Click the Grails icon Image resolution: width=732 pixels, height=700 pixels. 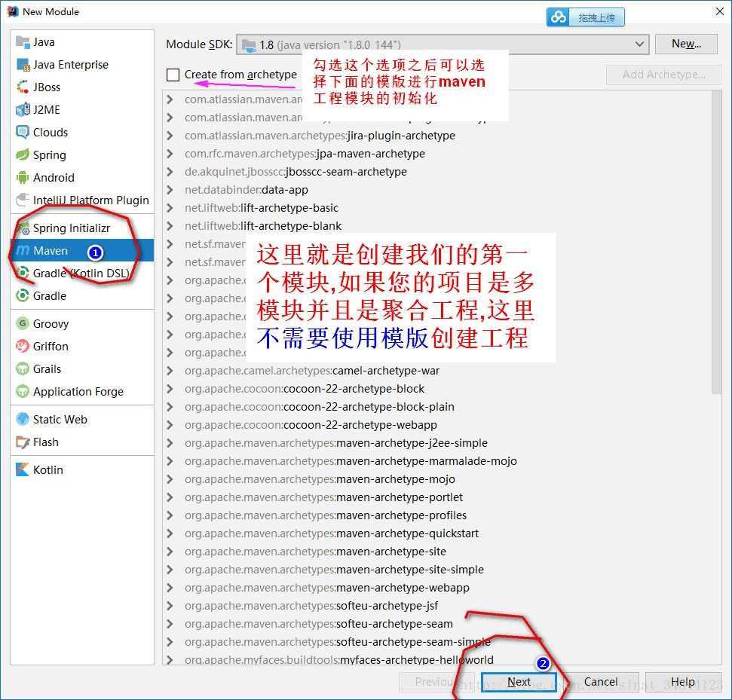click(23, 368)
